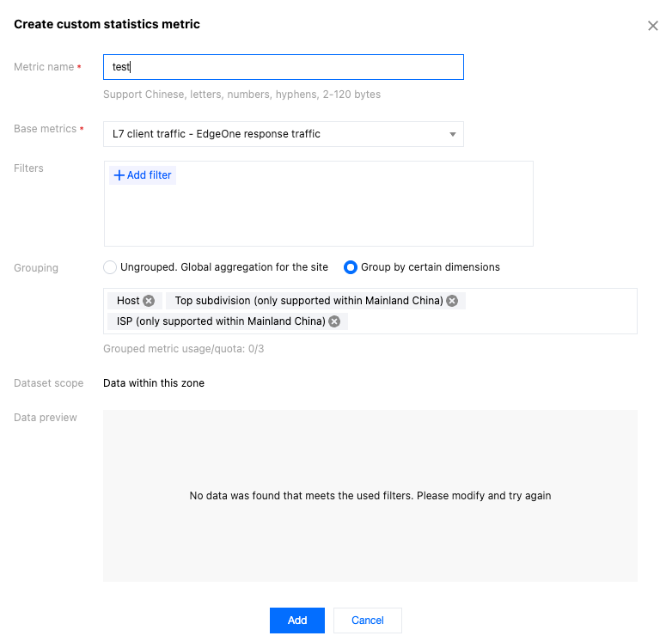Image resolution: width=672 pixels, height=642 pixels.
Task: Select the Host dimension tag label
Action: click(x=128, y=301)
